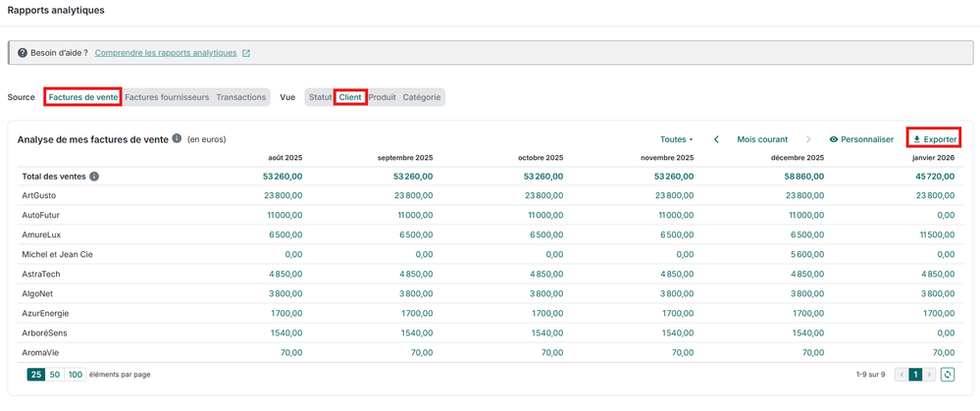Viewport: 980px width, 411px height.
Task: Click the help banner question mark icon
Action: click(20, 53)
